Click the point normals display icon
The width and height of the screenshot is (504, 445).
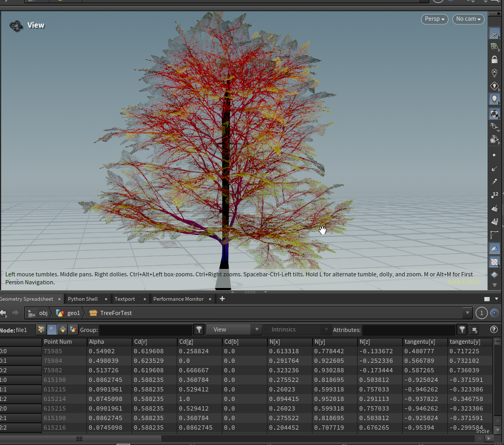(x=494, y=168)
